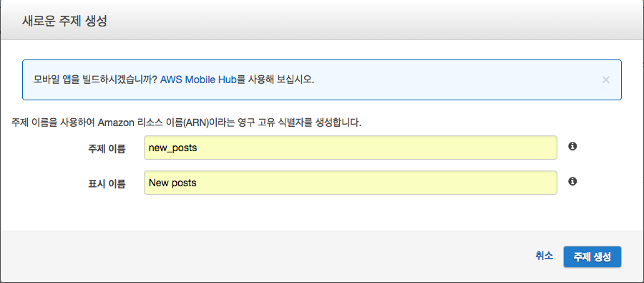Screen dimensions: 644x283
Task: Click the 취소 link to cancel
Action: coord(545,256)
